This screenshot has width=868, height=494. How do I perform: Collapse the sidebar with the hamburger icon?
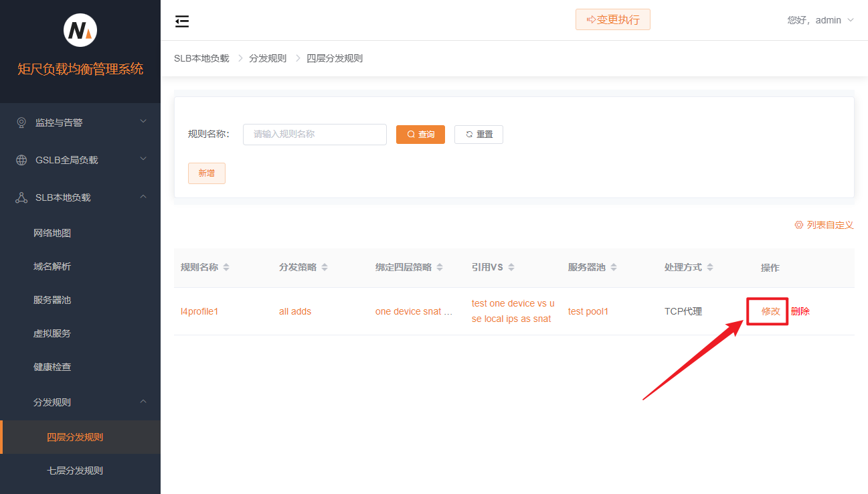point(182,21)
